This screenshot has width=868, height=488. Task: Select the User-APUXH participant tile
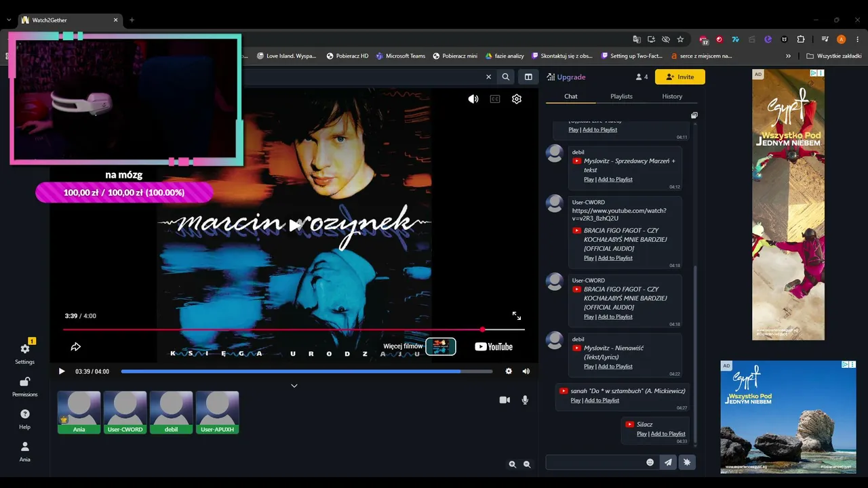217,412
